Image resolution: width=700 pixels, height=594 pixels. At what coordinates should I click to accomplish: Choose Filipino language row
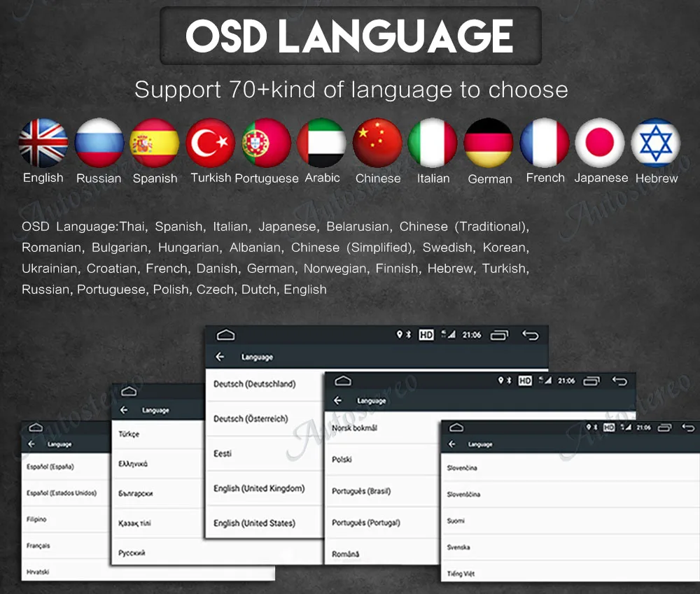click(66, 519)
